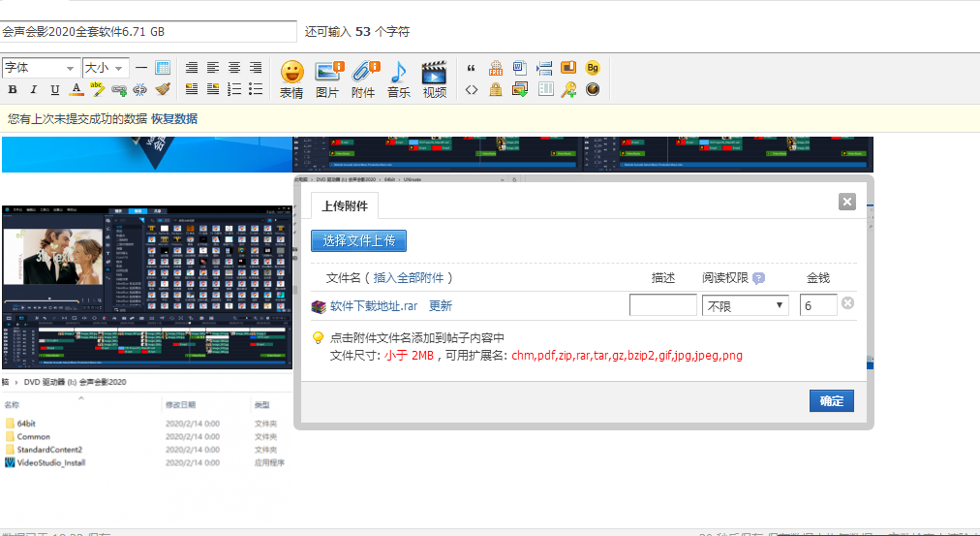Insert a quote block
980x536 pixels.
coord(472,68)
